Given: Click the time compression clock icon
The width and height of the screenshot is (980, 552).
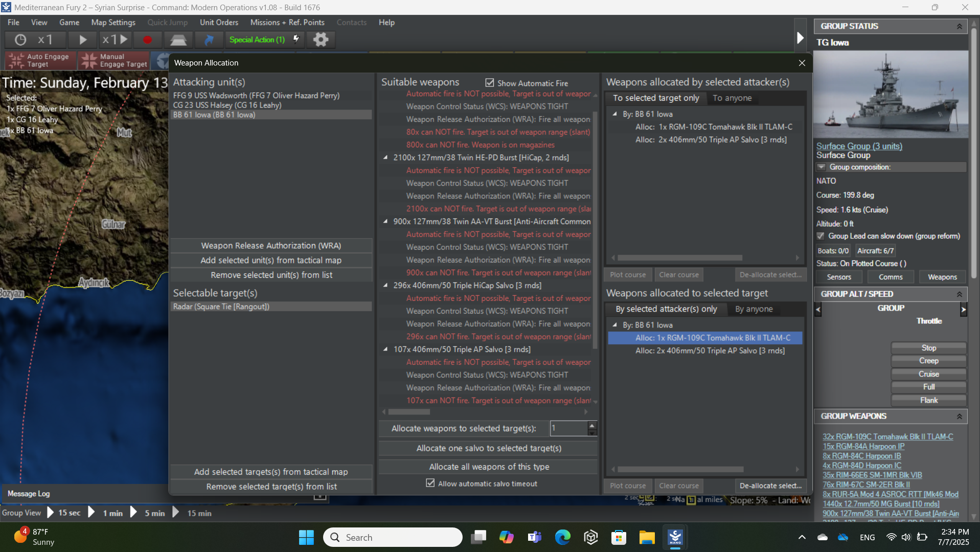Looking at the screenshot, I should (x=20, y=39).
